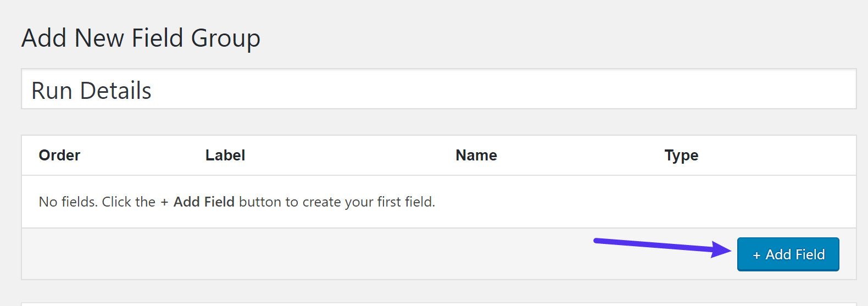868x306 pixels.
Task: Click empty footer area left of Add Field
Action: [330, 254]
